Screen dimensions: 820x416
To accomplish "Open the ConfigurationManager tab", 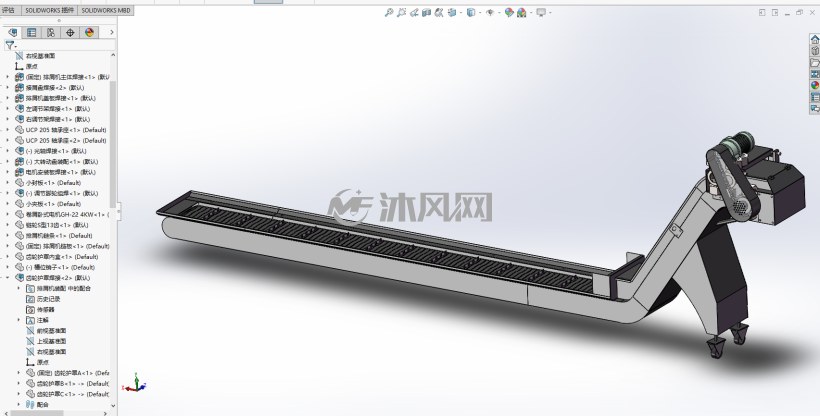I will [51, 32].
